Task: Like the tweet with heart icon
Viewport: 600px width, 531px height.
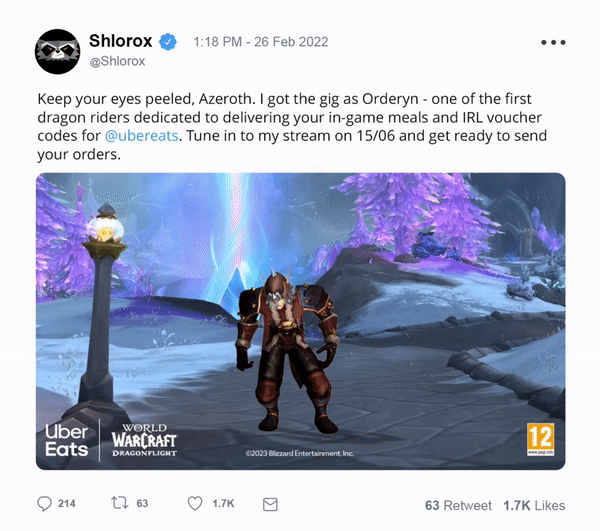Action: 195,503
